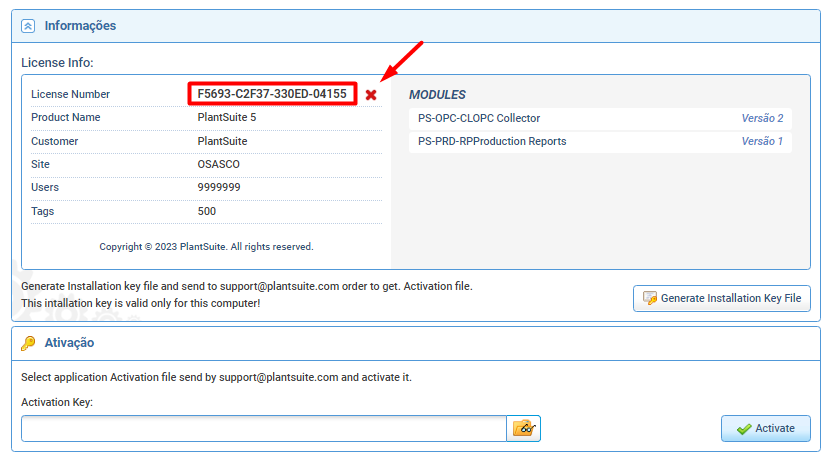
Task: Select PS-OPC-CLOPC Collector module row
Action: 600,119
